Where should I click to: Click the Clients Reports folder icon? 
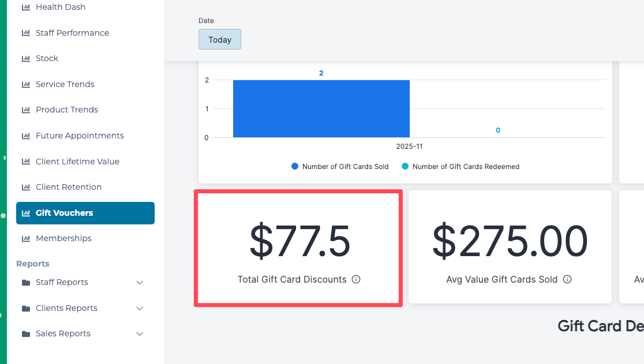25,309
